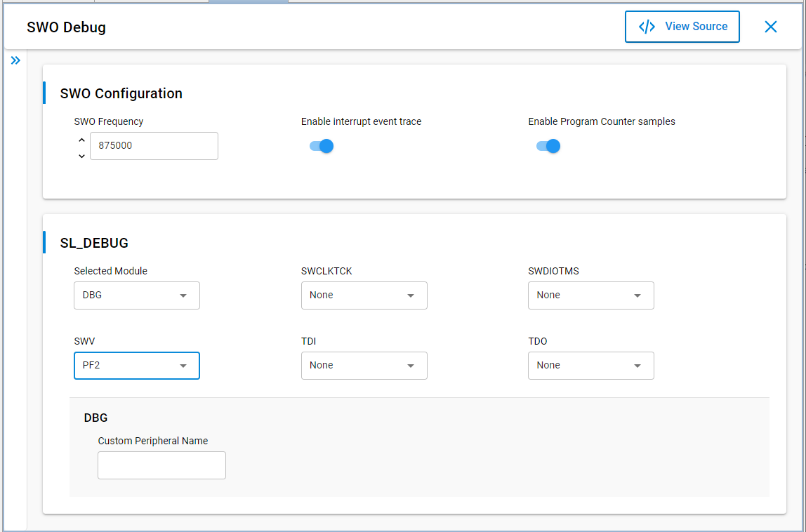This screenshot has width=806, height=532.
Task: Increase SWO Frequency with up arrow
Action: coord(81,140)
